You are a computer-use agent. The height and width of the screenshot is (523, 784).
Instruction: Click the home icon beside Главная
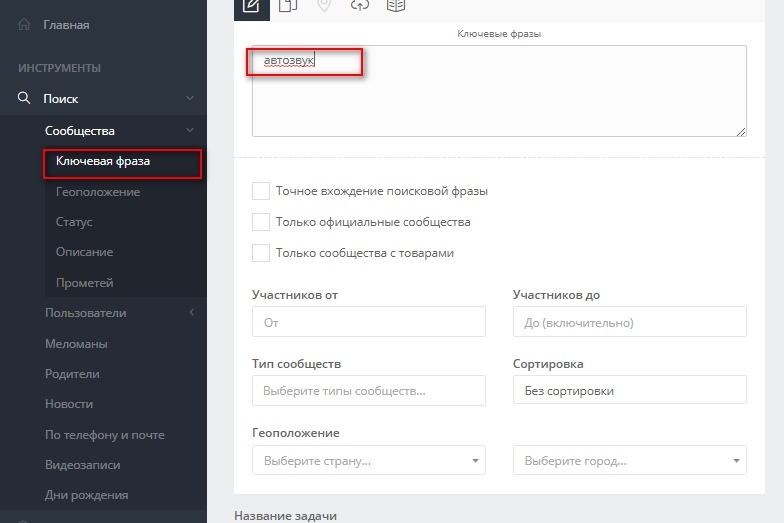point(24,24)
